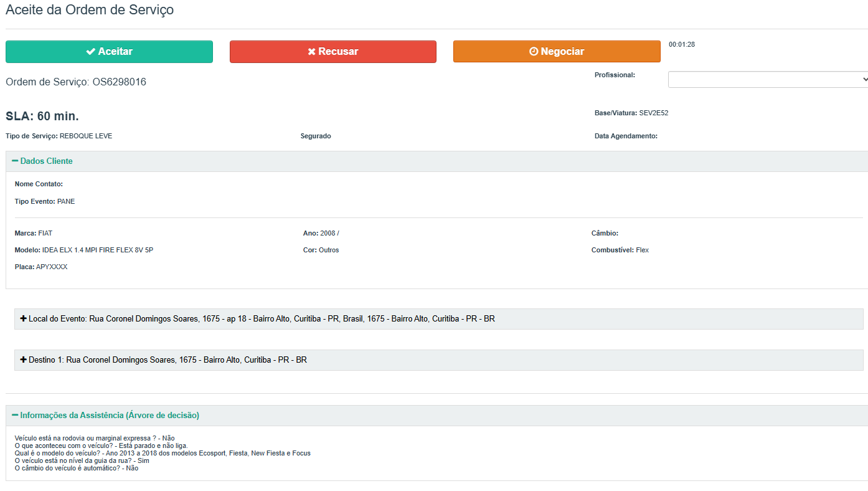Click line 'Está parado e não liga'

tap(101, 446)
